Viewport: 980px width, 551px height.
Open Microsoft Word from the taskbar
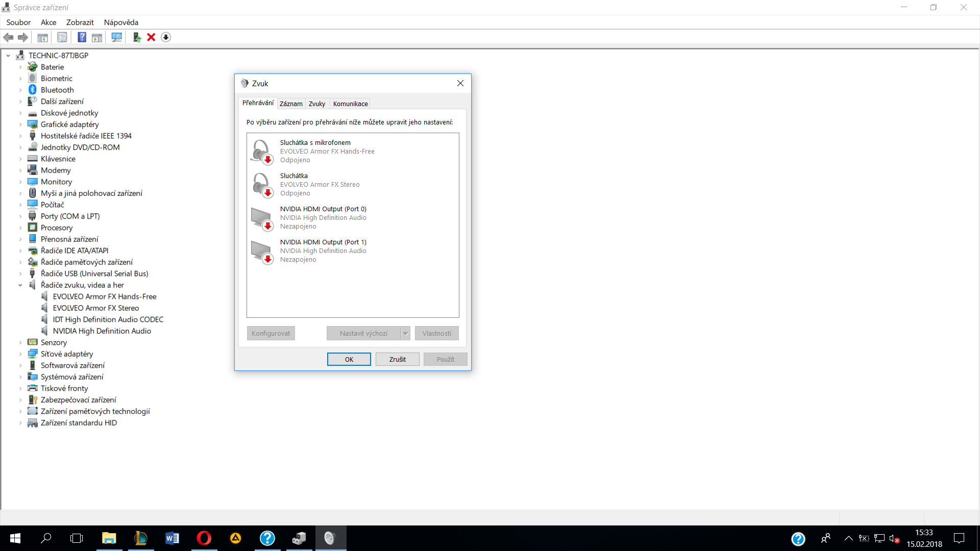point(173,538)
